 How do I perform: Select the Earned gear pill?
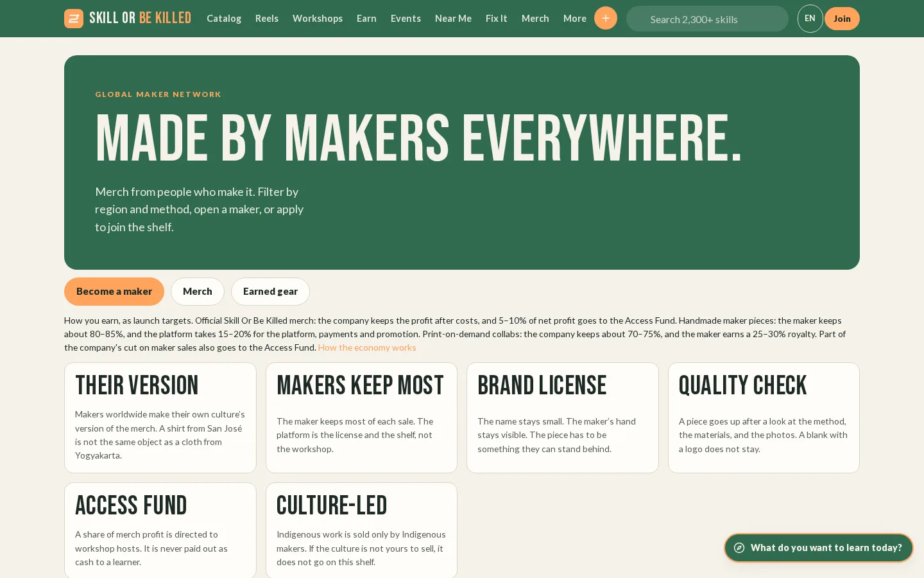point(270,292)
